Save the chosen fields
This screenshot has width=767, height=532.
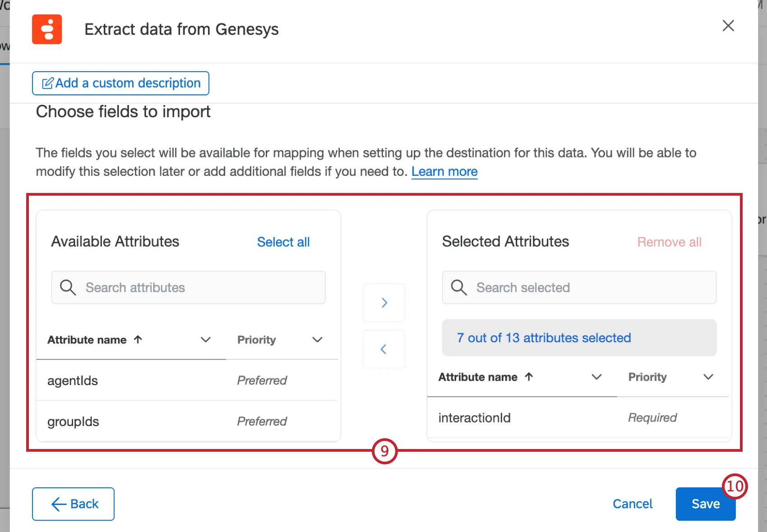click(x=705, y=504)
